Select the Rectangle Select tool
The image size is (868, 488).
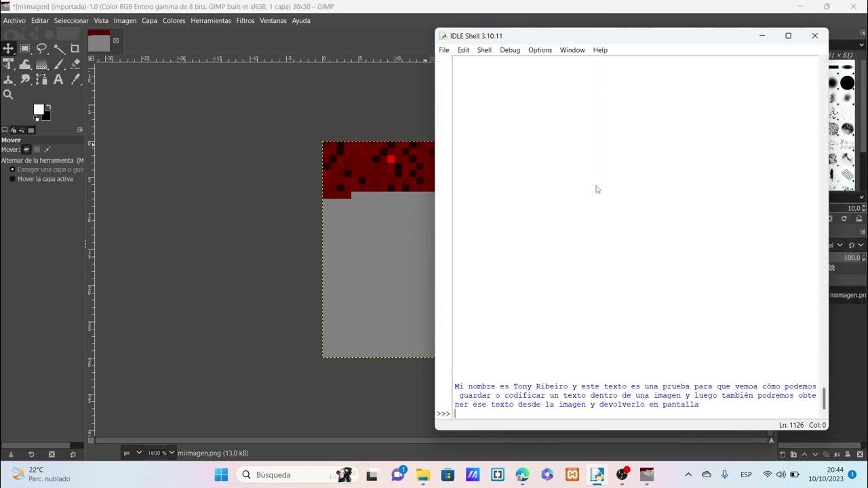[25, 48]
